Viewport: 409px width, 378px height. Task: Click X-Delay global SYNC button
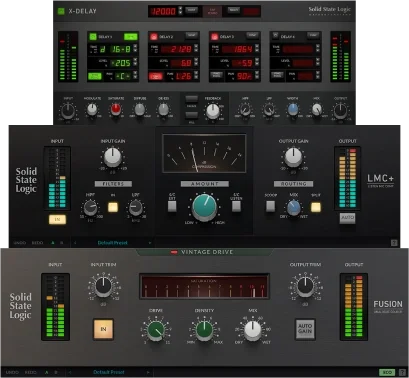pyautogui.click(x=191, y=10)
